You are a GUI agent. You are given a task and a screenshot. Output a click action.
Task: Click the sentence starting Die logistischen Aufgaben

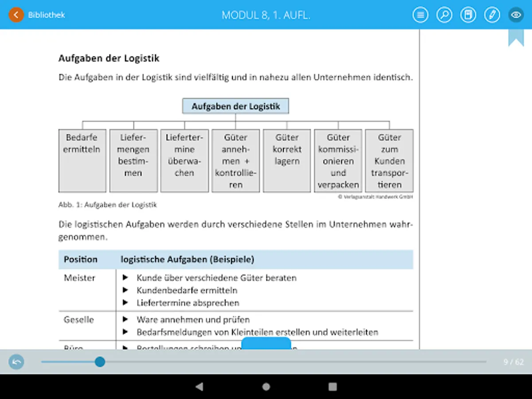(235, 231)
